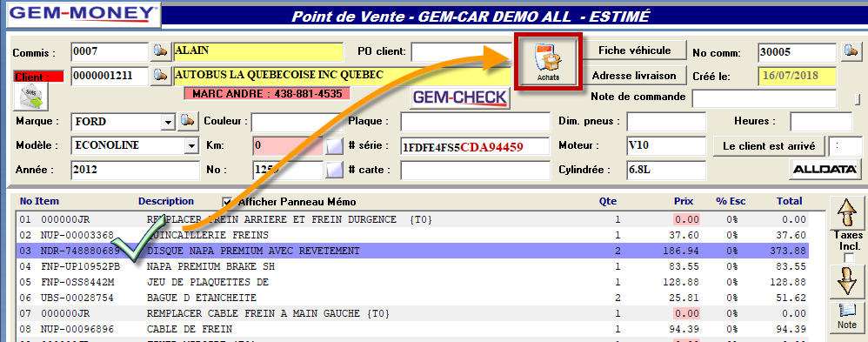The width and height of the screenshot is (868, 342).
Task: Click the Qte column header
Action: click(607, 201)
